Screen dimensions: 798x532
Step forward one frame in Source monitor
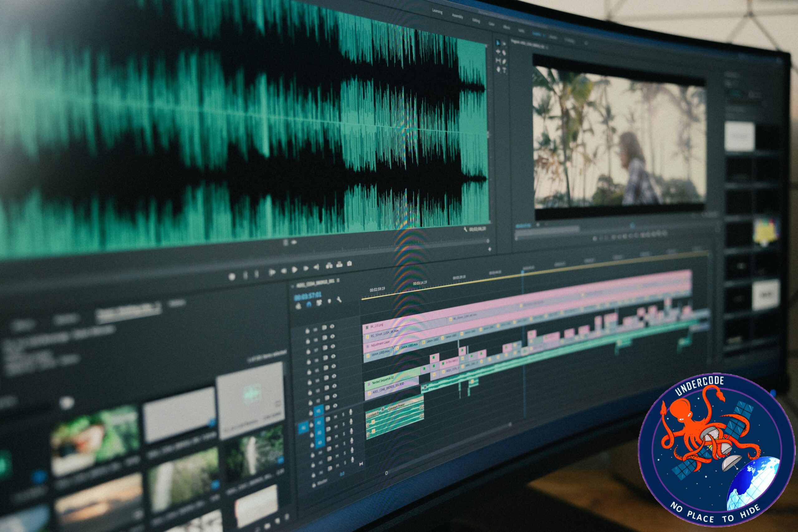pyautogui.click(x=306, y=269)
